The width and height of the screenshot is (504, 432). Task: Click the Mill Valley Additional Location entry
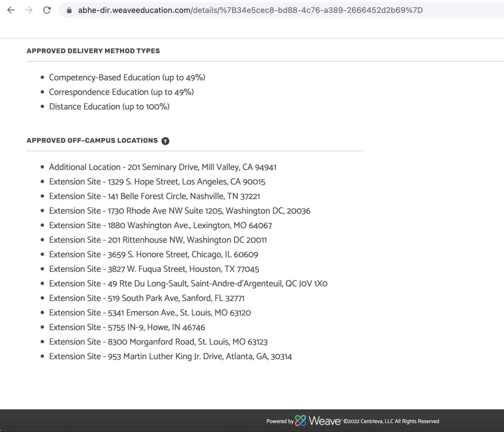163,167
